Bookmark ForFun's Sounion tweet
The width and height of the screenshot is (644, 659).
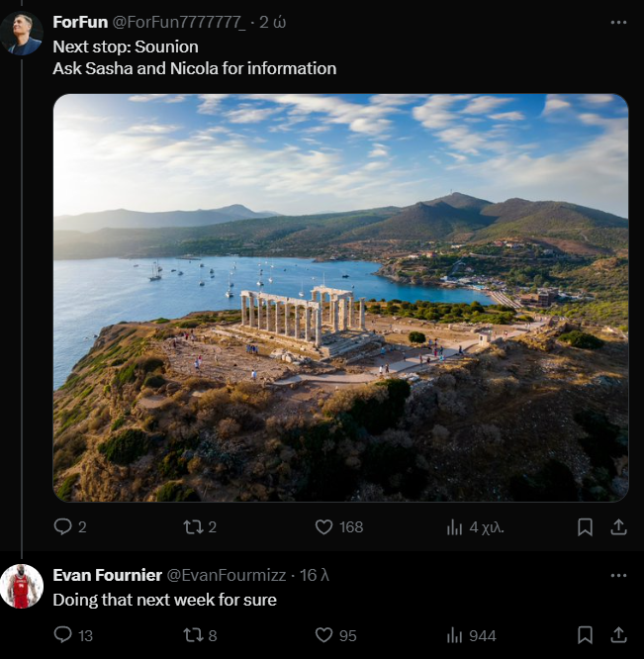[x=585, y=527]
